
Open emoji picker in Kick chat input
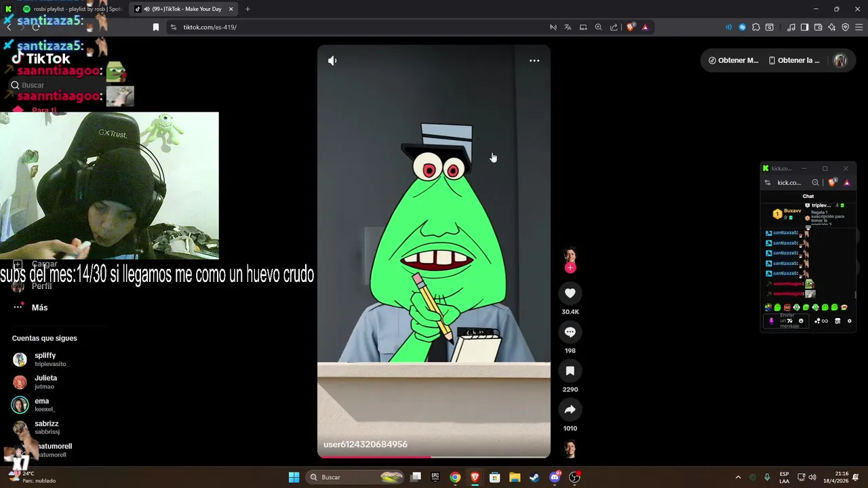coord(801,321)
